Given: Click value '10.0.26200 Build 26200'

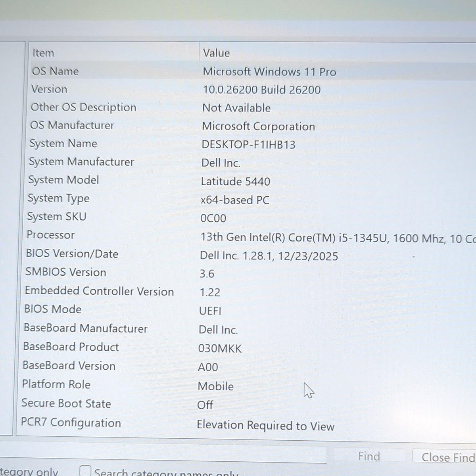Looking at the screenshot, I should coord(262,90).
